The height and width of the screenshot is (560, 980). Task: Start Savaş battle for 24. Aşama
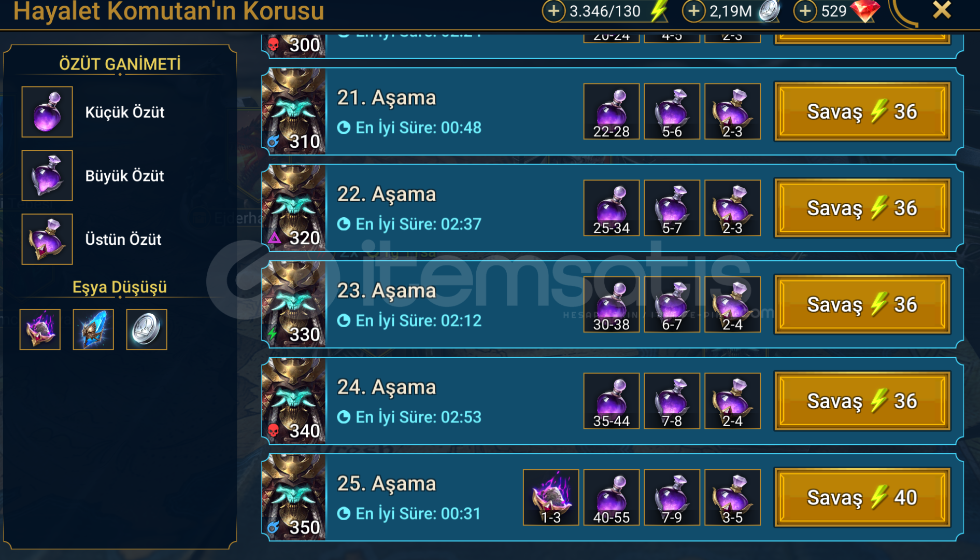click(x=862, y=401)
